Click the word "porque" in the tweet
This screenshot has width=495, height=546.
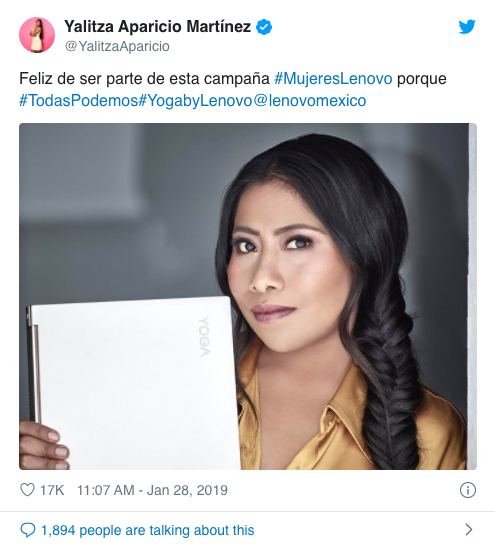coord(422,79)
